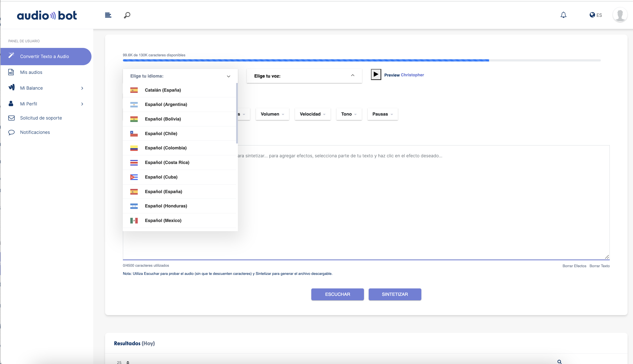Click the Mis audios file icon
Screen dimensions: 633x364
[11, 72]
